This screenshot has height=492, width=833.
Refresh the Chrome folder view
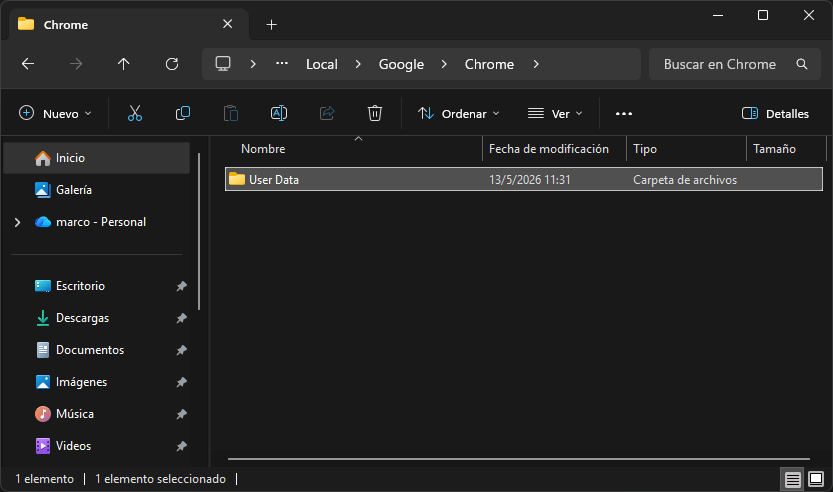pos(172,64)
